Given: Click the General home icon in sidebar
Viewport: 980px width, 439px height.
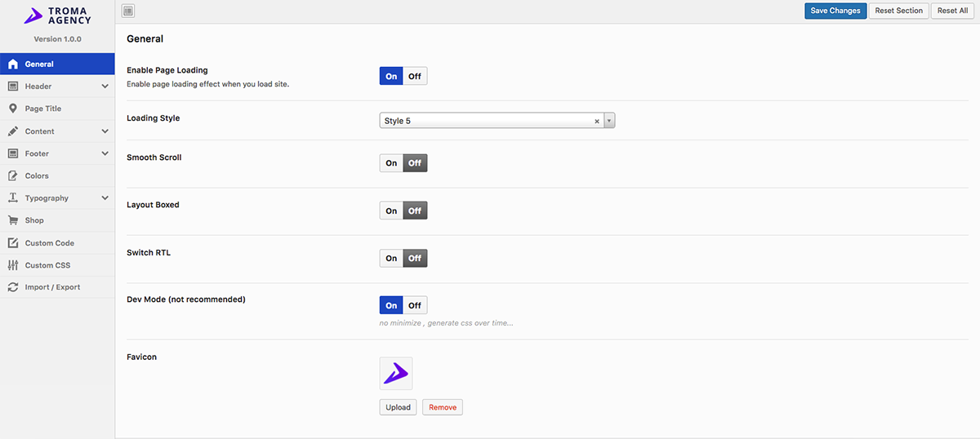Looking at the screenshot, I should [x=12, y=64].
